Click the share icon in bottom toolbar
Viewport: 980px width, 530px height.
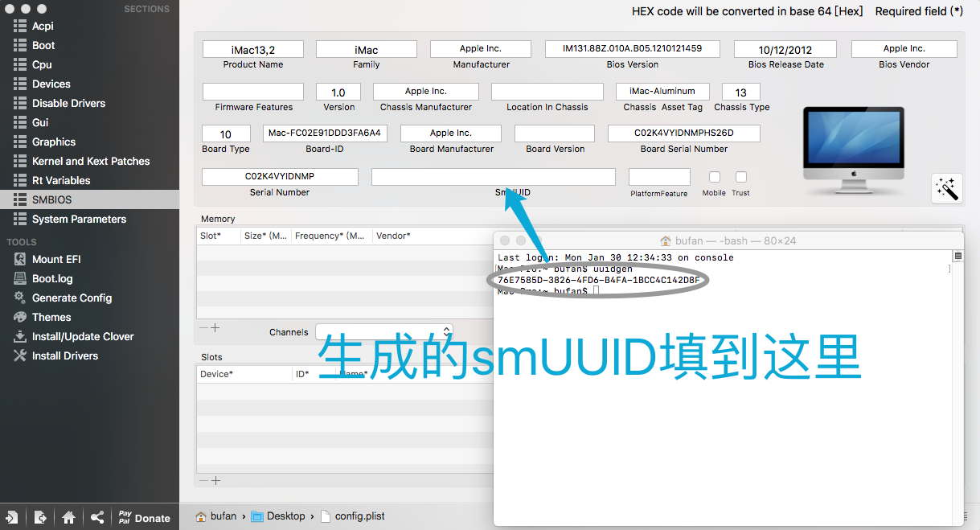96,517
